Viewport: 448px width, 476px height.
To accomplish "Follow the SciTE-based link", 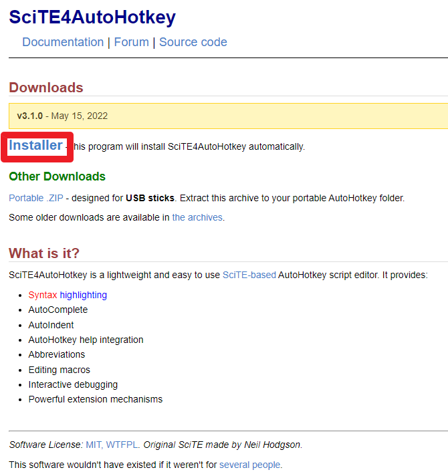I will (249, 275).
